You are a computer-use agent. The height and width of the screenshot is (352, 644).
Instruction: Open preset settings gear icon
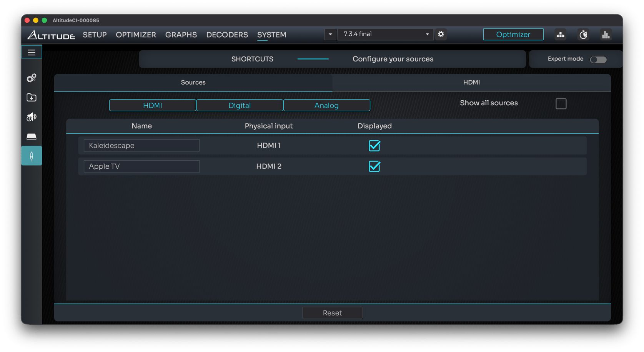tap(441, 34)
